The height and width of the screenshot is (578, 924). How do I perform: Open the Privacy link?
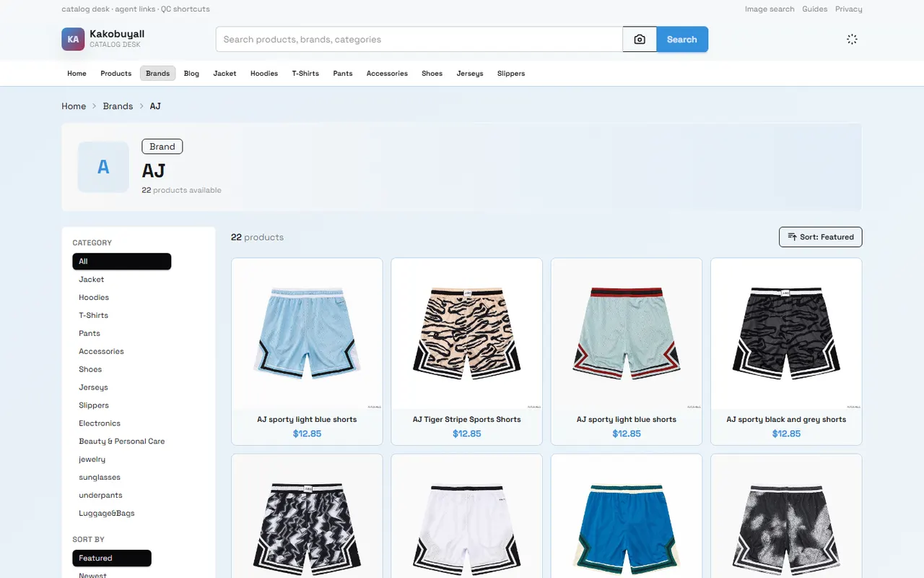pyautogui.click(x=849, y=9)
